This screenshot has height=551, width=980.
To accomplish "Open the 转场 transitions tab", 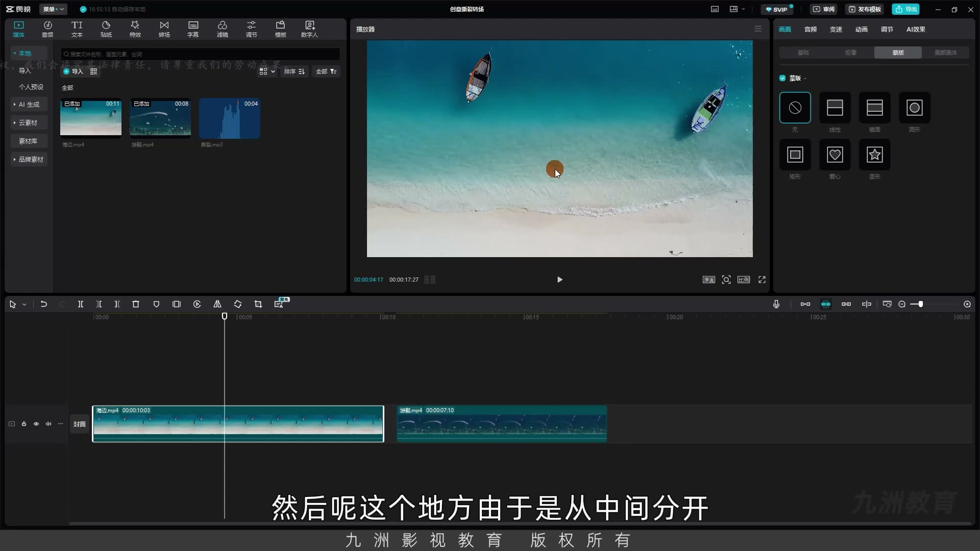I will point(164,29).
